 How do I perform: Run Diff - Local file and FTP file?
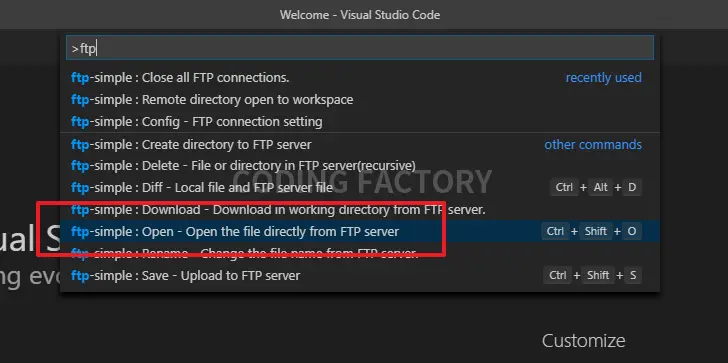(360, 188)
